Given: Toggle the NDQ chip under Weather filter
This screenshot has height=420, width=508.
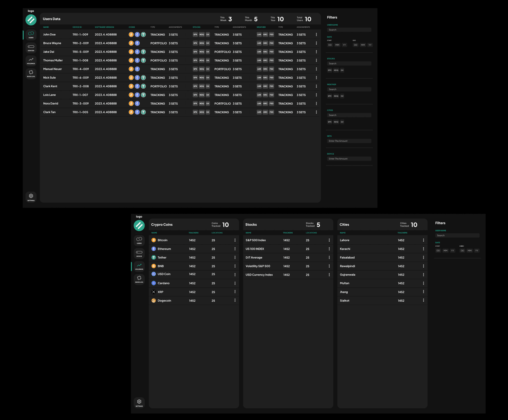Looking at the screenshot, I should click(336, 96).
